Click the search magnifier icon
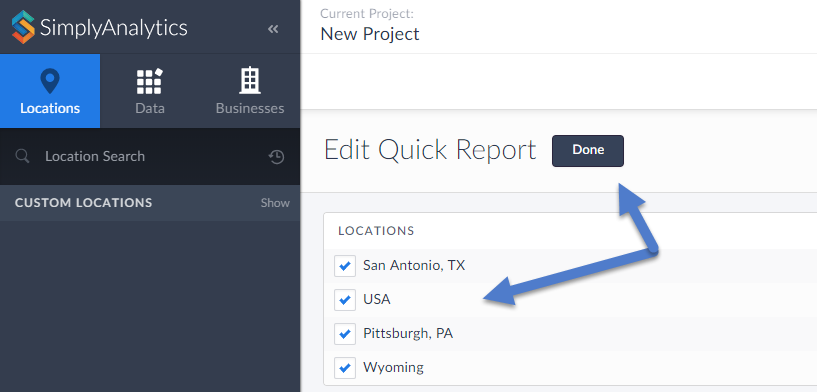The image size is (817, 392). point(22,156)
